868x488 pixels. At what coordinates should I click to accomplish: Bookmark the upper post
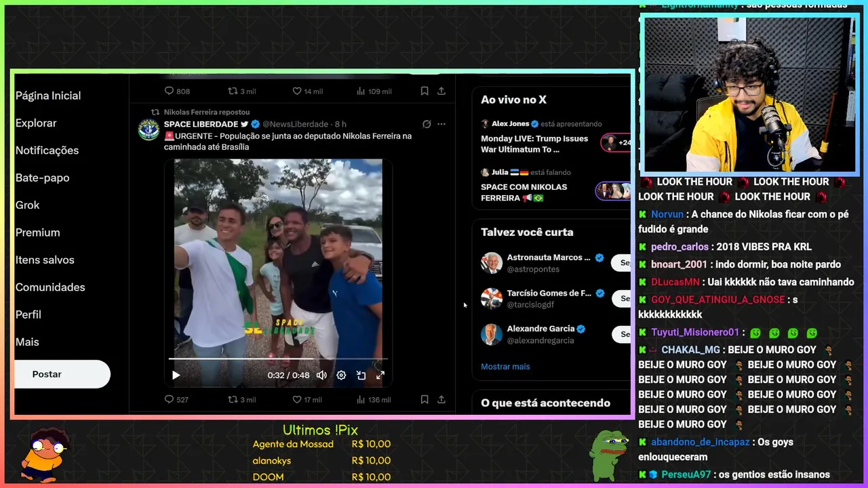pyautogui.click(x=425, y=91)
